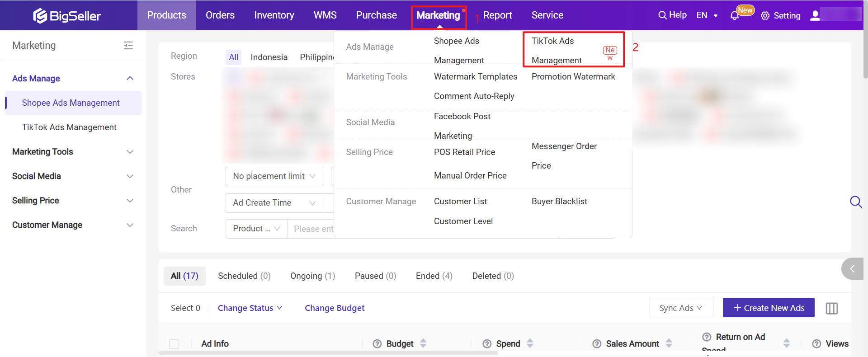Open the Inventory top menu

tap(274, 15)
